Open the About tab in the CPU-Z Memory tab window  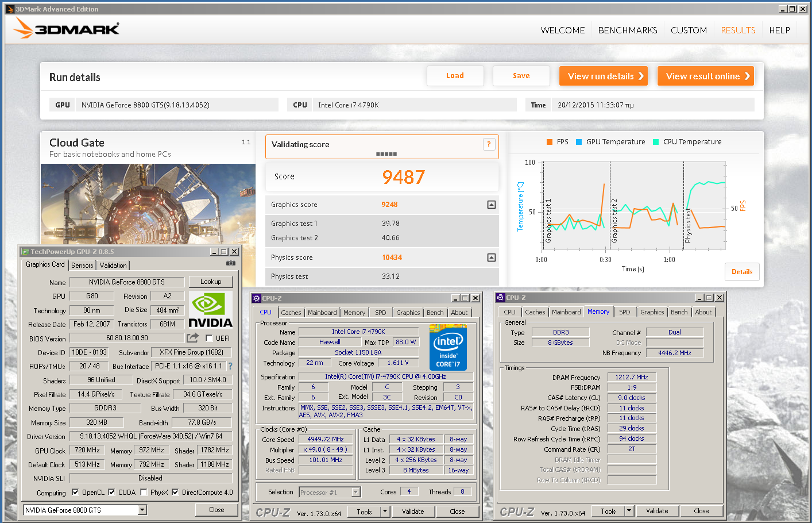coord(703,312)
